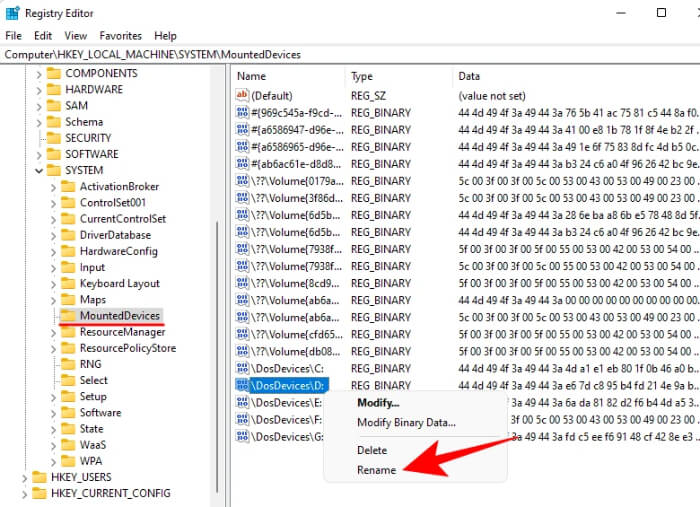This screenshot has height=507, width=700.
Task: Minimize the Registry Editor window
Action: (x=621, y=12)
